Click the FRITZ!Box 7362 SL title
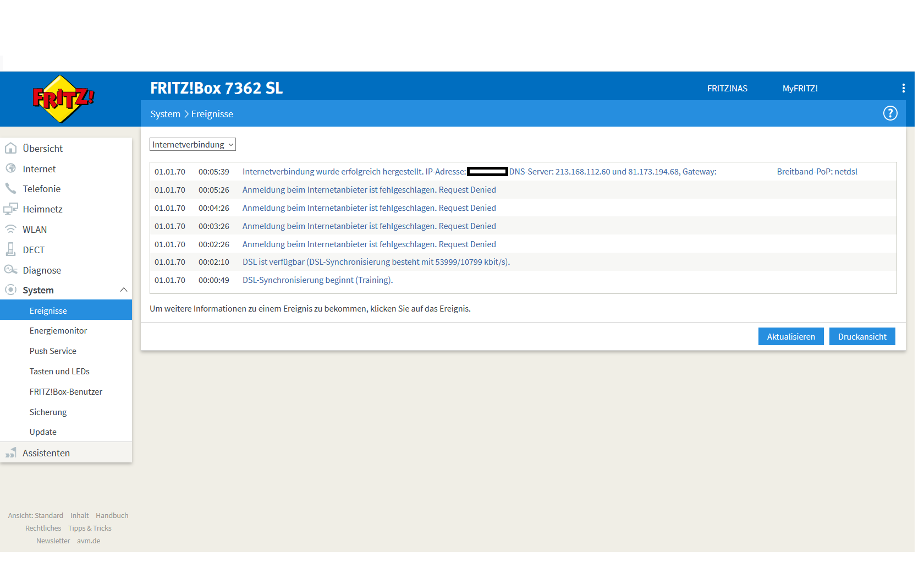The width and height of the screenshot is (924, 578). coord(216,88)
